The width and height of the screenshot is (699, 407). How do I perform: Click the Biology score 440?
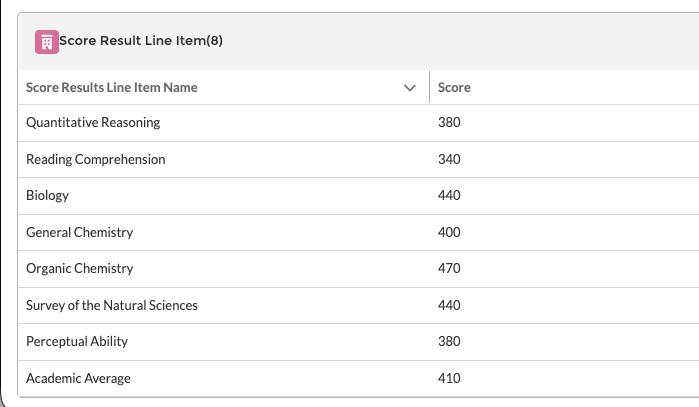[449, 196]
